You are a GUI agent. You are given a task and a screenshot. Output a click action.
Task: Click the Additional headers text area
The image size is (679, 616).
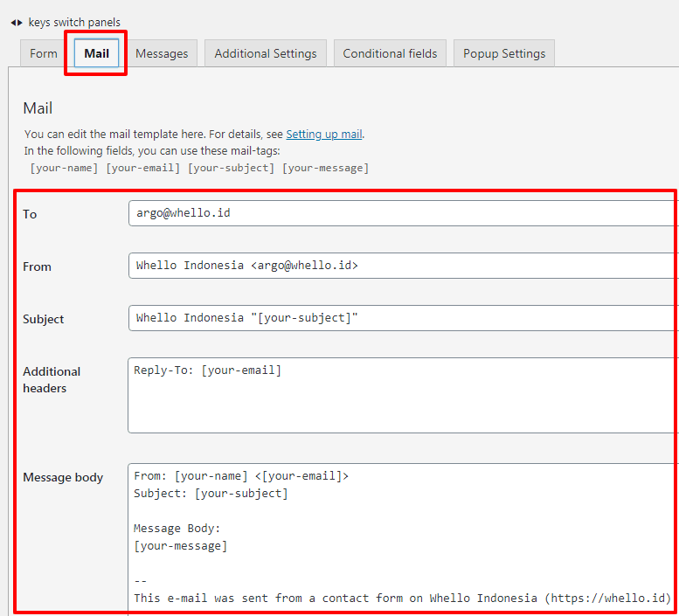tap(402, 395)
